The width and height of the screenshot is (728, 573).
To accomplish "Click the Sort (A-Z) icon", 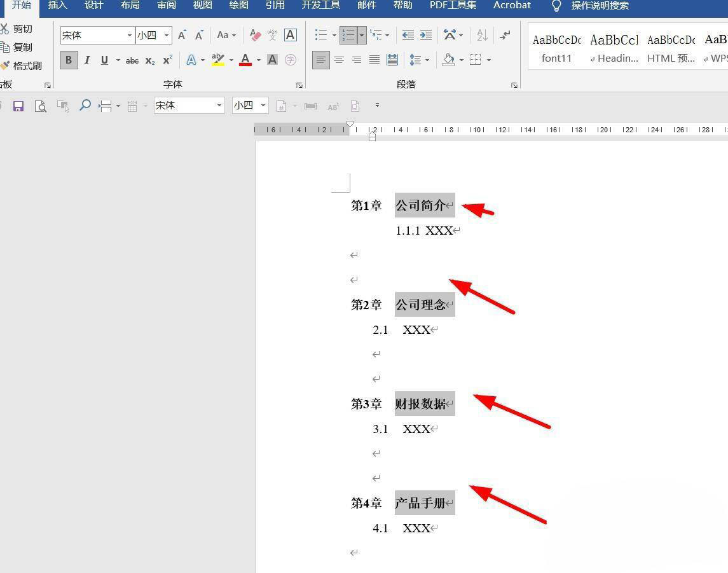I will [x=483, y=35].
